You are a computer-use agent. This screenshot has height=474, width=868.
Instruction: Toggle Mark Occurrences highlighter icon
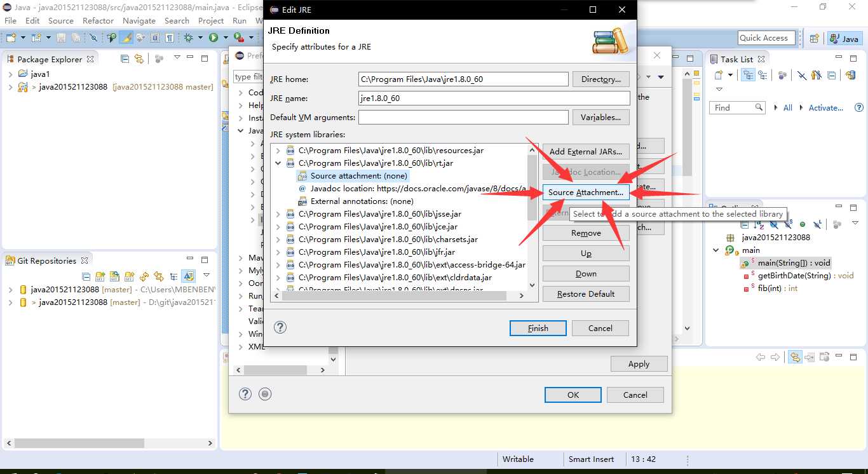(126, 38)
